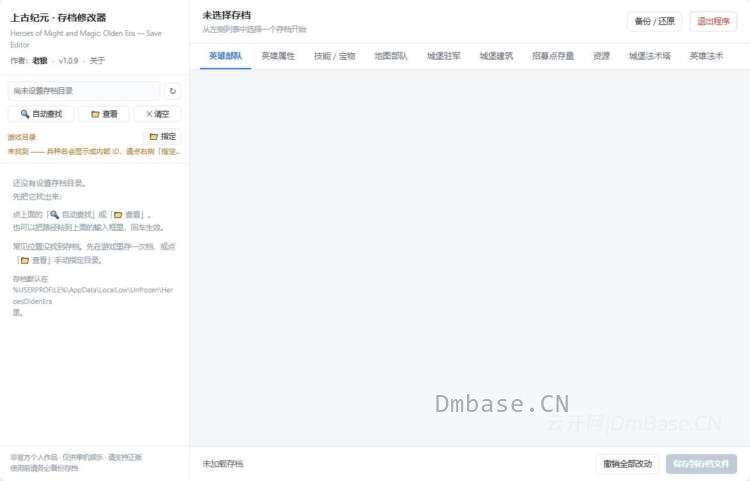Click the 上古纪元 · 存档修改器 title

tap(58, 18)
